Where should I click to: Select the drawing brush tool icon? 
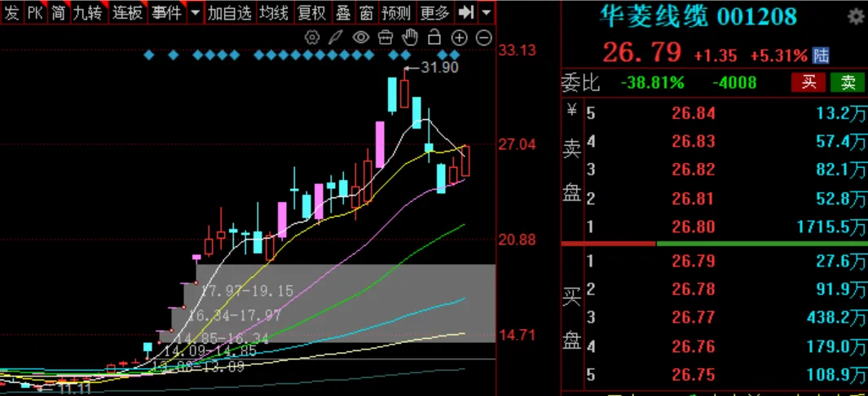(335, 37)
